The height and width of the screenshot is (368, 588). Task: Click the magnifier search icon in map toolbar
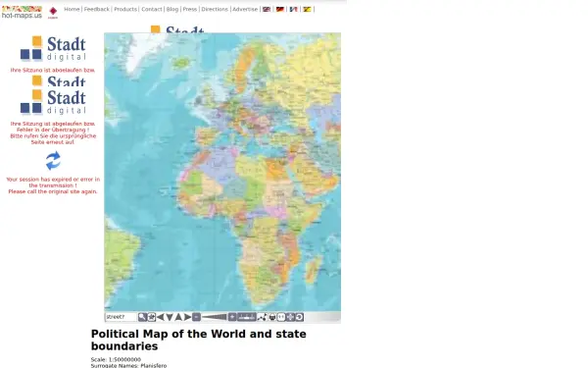tap(142, 317)
